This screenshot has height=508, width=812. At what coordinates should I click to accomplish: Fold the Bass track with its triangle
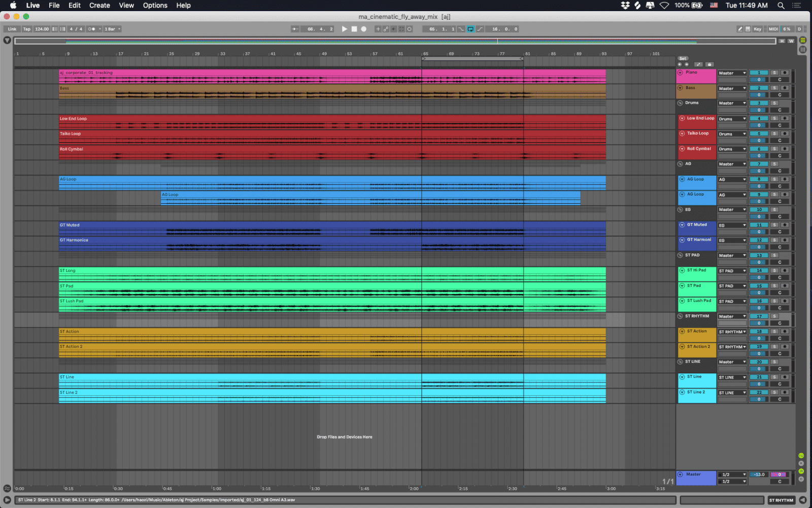pyautogui.click(x=680, y=88)
